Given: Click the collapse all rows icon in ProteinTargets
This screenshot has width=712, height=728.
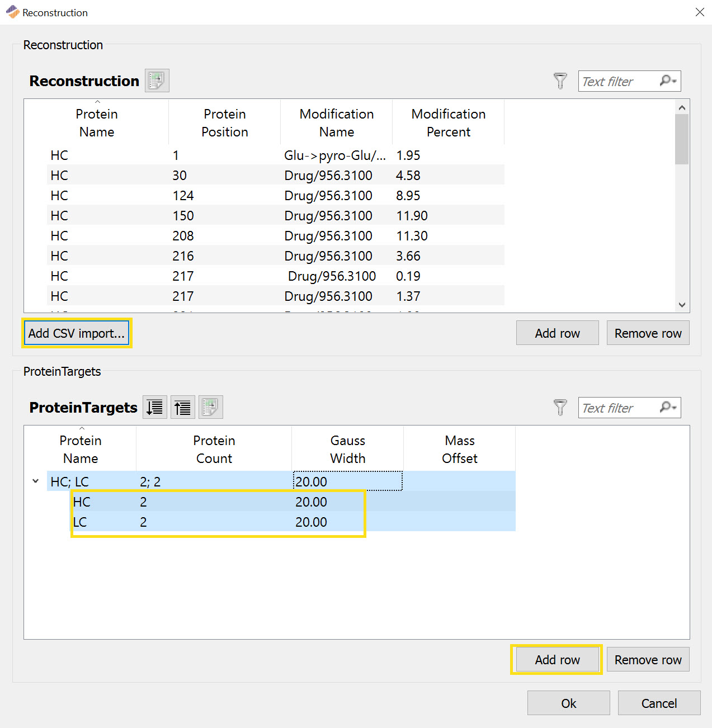Looking at the screenshot, I should click(x=182, y=407).
